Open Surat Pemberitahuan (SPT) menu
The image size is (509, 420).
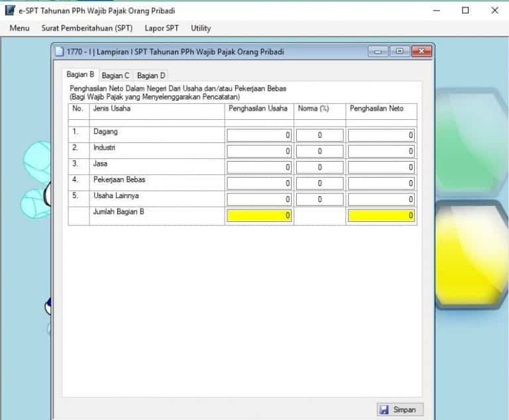87,28
